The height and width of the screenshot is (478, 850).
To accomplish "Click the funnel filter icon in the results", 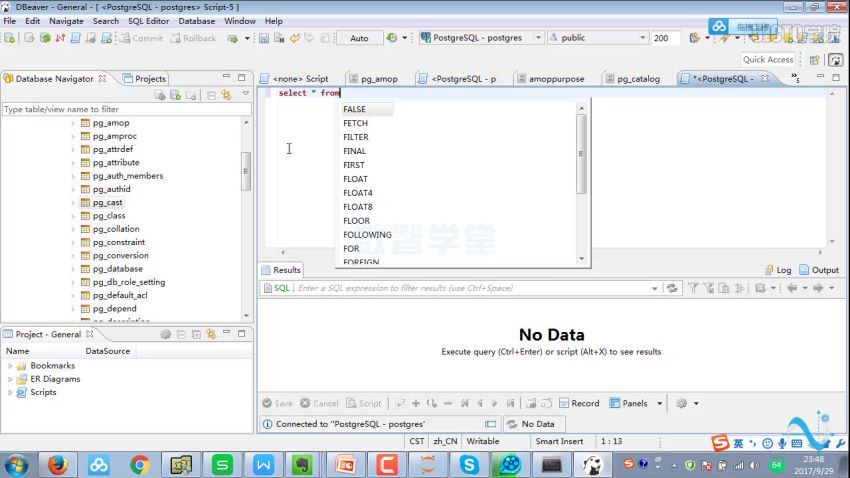I will pos(693,288).
